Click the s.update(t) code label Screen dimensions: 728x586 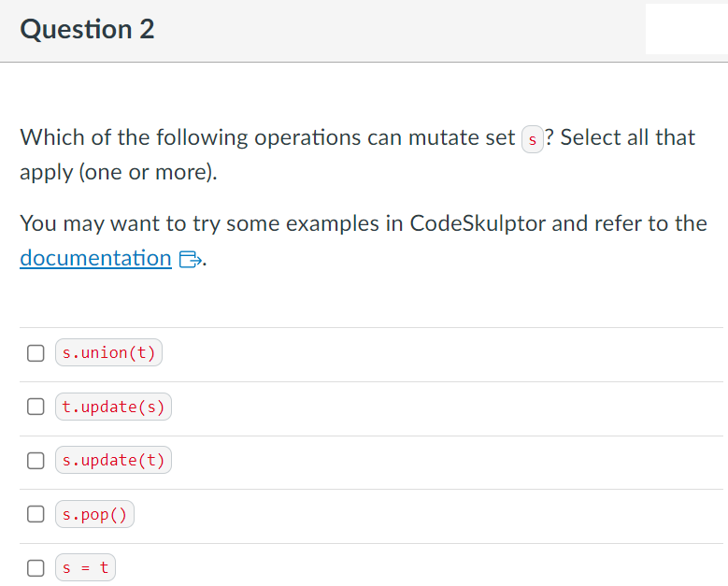tap(113, 461)
